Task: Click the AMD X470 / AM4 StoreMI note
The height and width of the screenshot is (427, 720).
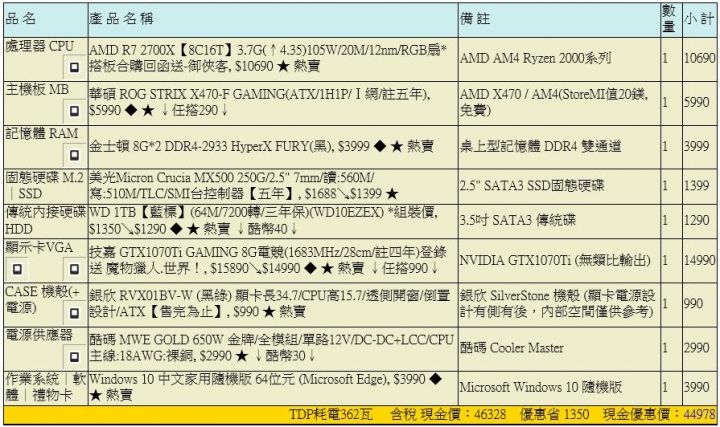Action: pyautogui.click(x=554, y=102)
